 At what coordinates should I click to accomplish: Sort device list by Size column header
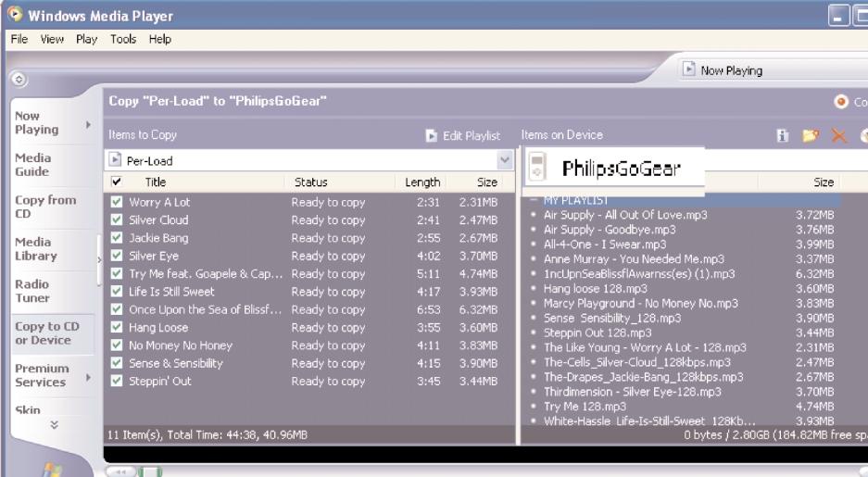pyautogui.click(x=824, y=182)
